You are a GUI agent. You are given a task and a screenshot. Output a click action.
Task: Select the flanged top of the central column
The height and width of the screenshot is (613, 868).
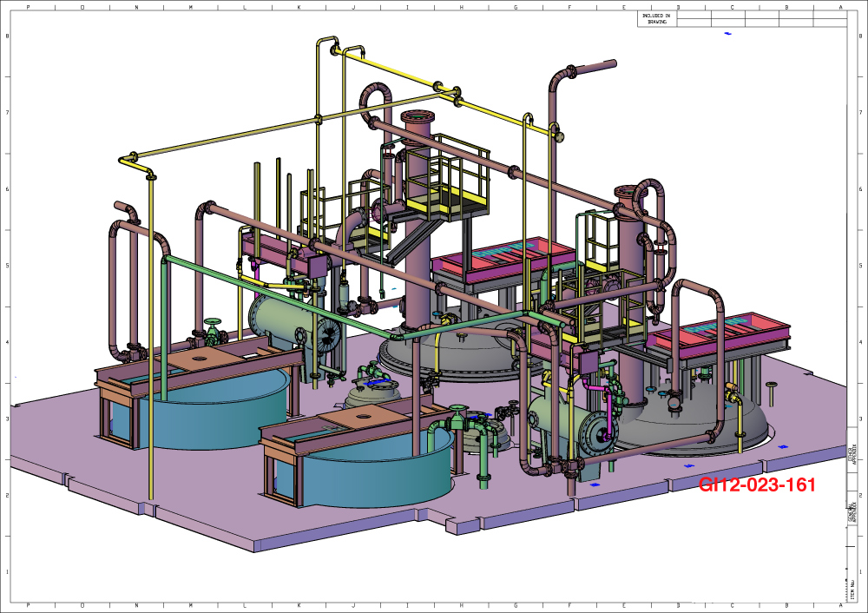click(417, 118)
